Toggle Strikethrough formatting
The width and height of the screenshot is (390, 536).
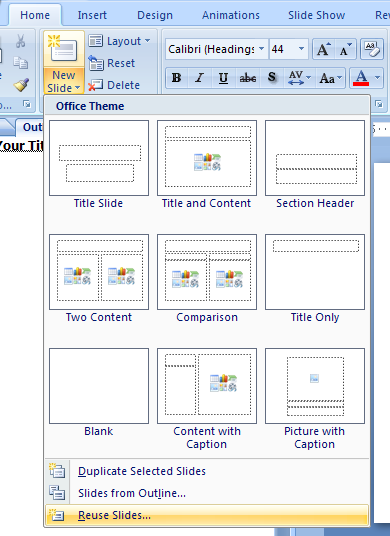coord(247,78)
